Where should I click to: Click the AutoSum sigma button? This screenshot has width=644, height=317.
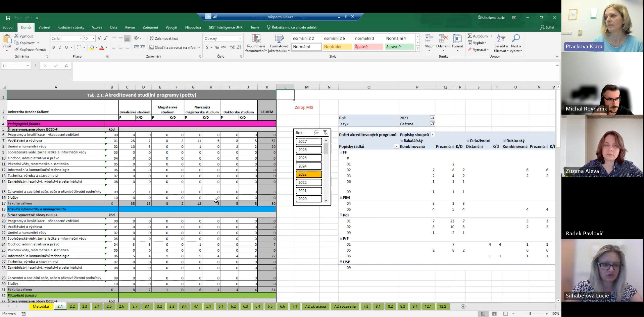[478, 36]
